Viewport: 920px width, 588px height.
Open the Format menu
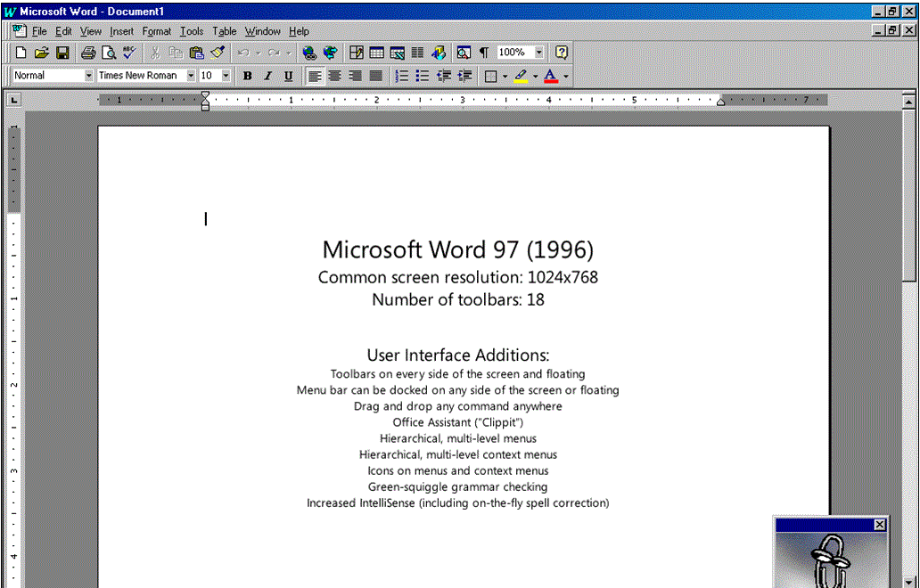click(157, 31)
